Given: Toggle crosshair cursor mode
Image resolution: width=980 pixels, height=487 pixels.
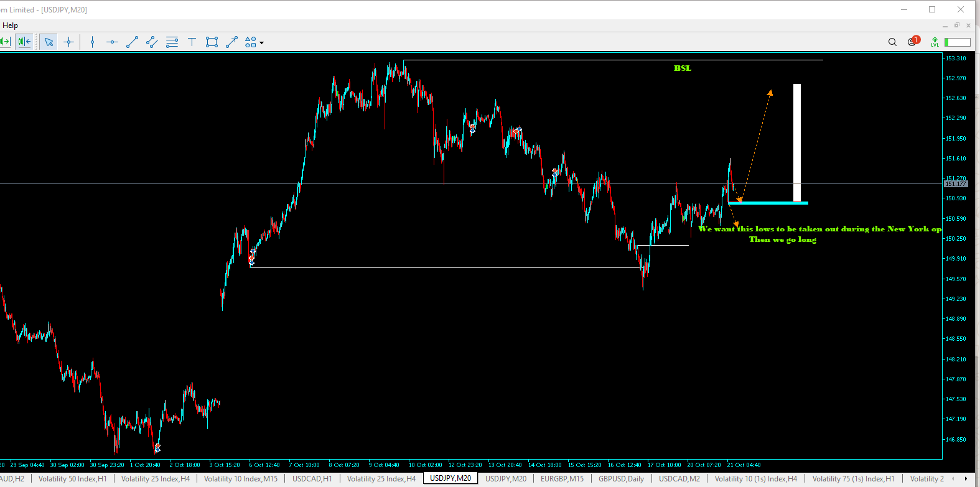Looking at the screenshot, I should 68,42.
